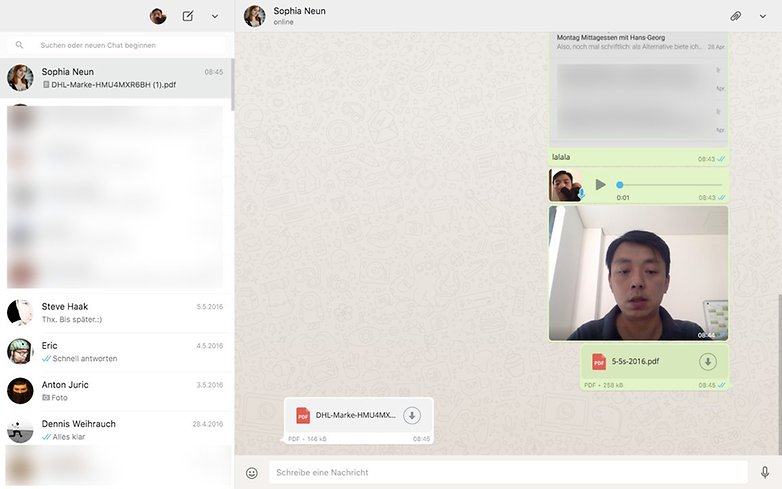Open Dennis Weihrauch conversation
Viewport: 782px width, 489px height.
click(116, 430)
